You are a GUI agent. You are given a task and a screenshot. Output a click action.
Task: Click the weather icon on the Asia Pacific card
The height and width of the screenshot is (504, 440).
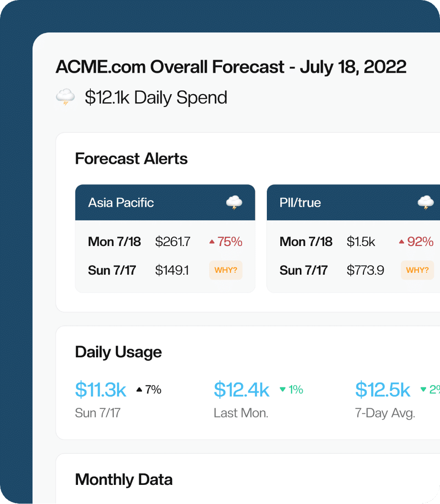click(x=234, y=202)
